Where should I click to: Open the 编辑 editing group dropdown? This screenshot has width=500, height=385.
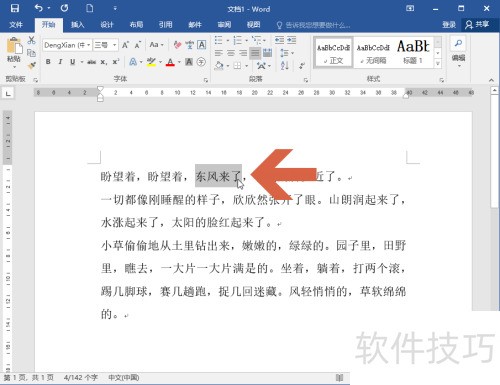458,52
